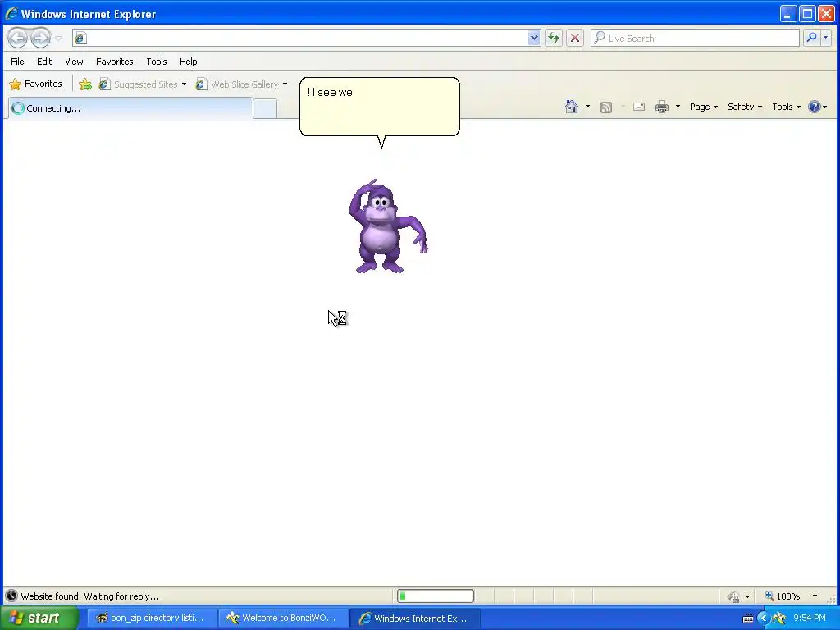Click the 100% zoom level button
The height and width of the screenshot is (630, 840).
[x=782, y=596]
